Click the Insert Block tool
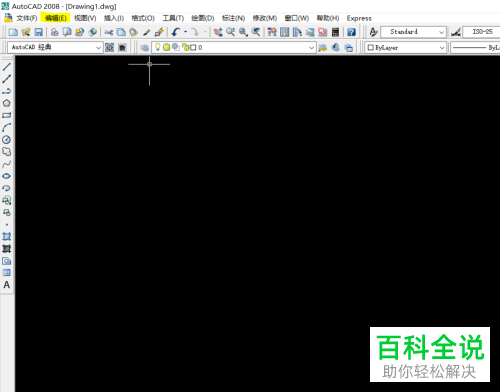Viewport: 500px width, 392px height. 7,200
